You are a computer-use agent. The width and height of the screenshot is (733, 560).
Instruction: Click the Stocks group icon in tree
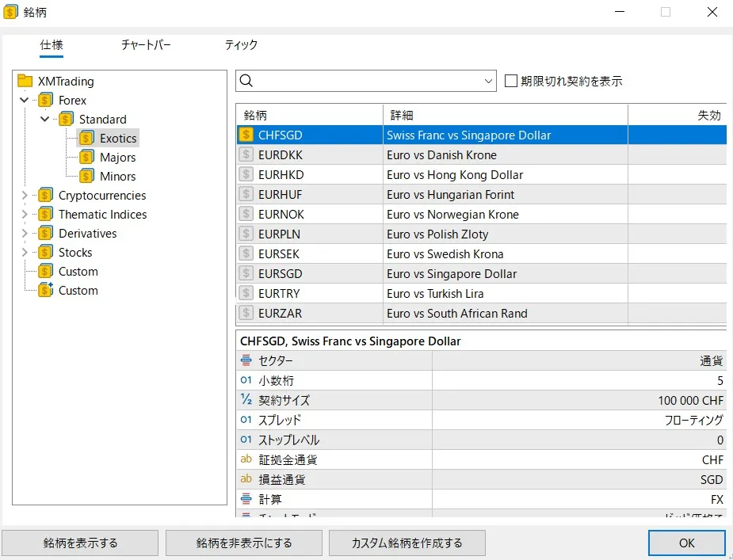[46, 253]
